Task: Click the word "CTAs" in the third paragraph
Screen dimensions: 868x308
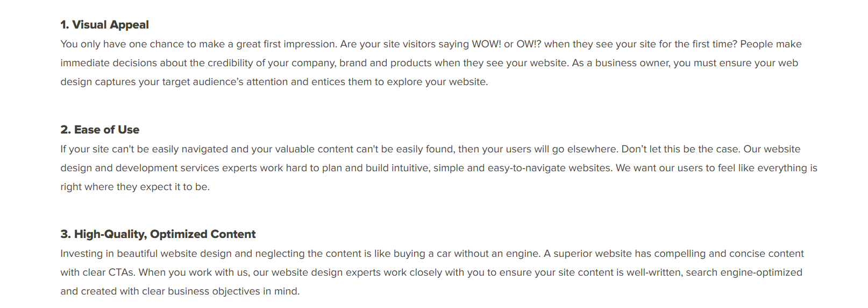Action: pos(122,272)
